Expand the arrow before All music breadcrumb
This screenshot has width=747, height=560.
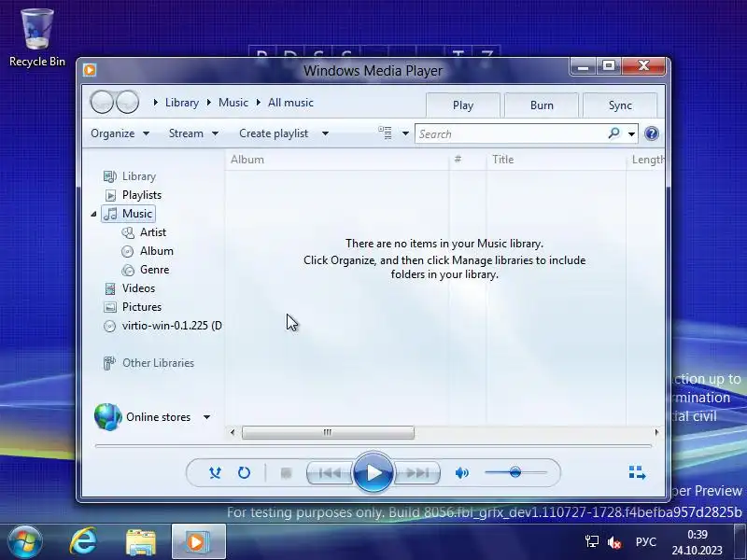tap(259, 103)
